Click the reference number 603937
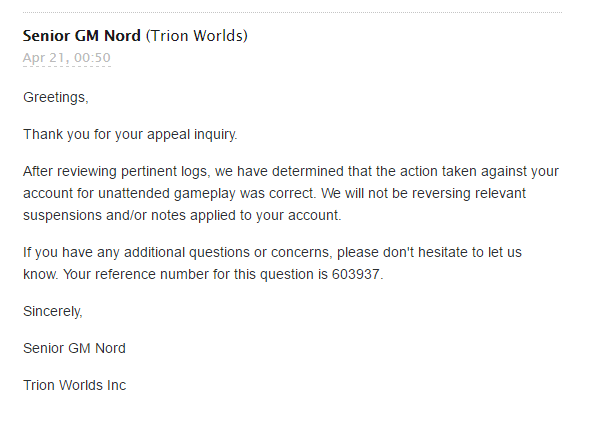 click(x=355, y=274)
